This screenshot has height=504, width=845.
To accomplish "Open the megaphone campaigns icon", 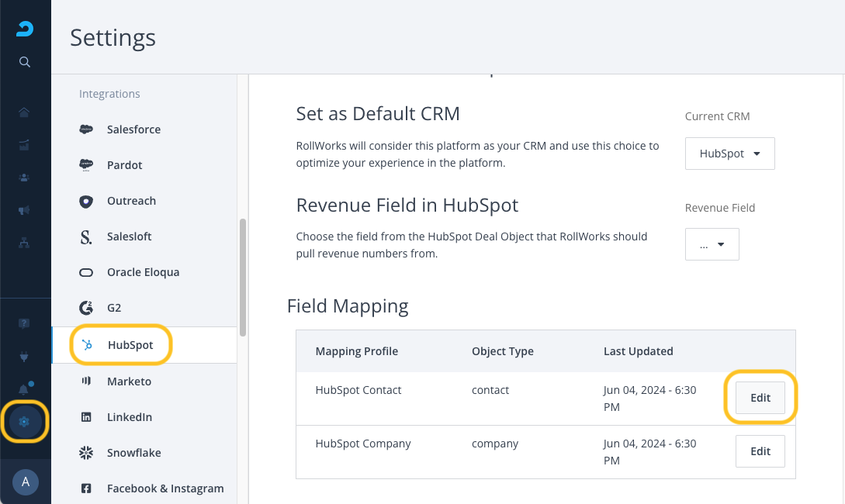I will [x=25, y=210].
